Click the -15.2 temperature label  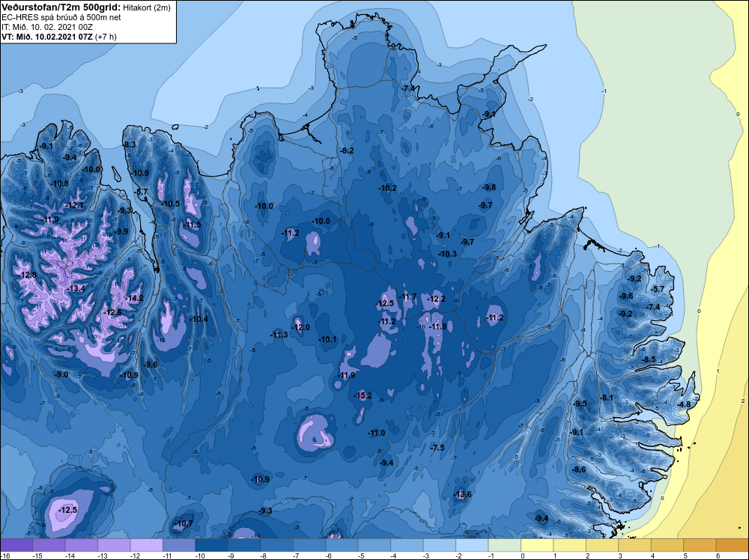[x=363, y=395]
